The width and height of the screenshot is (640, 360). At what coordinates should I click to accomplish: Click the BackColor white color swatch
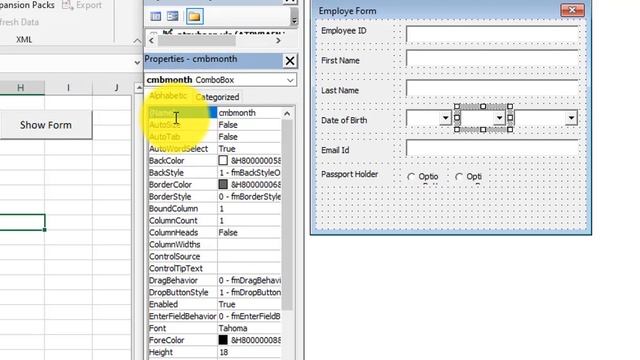(x=223, y=160)
